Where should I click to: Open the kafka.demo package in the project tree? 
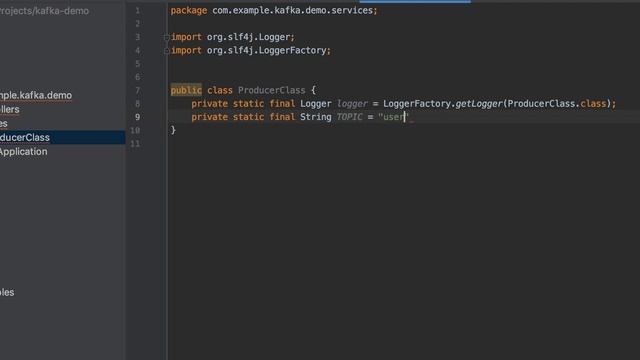point(36,95)
